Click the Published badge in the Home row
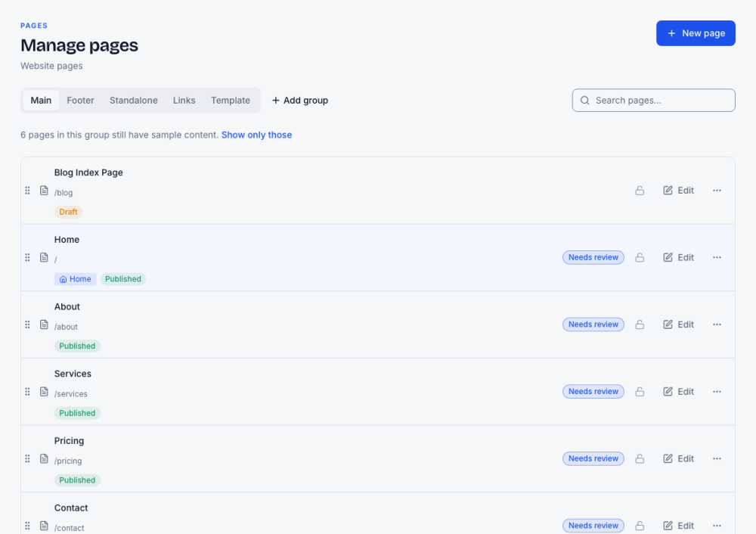This screenshot has height=534, width=756. point(123,279)
